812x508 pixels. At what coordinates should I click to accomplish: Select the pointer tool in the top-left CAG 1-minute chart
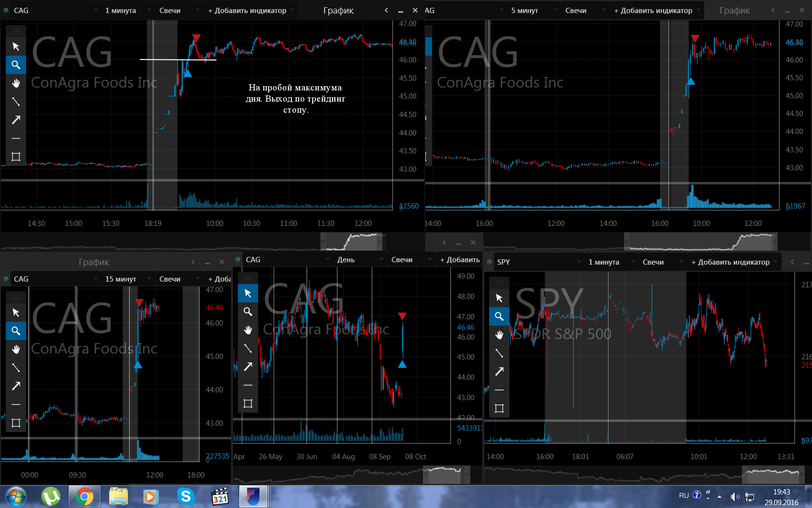16,46
